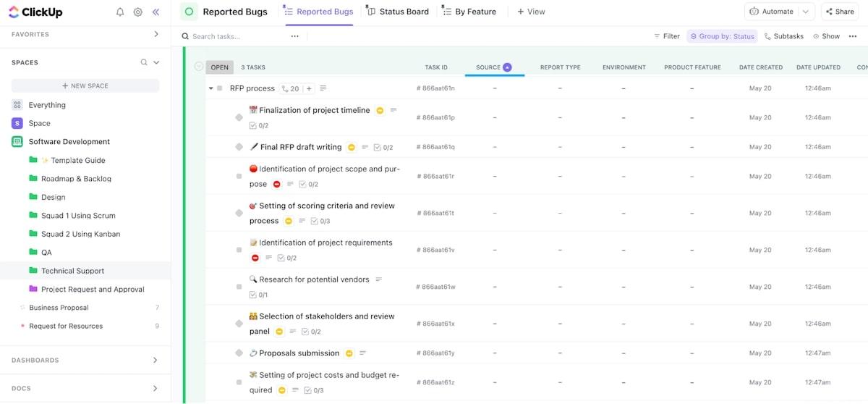The width and height of the screenshot is (868, 404).
Task: Open the Everything grid icon
Action: 17,105
